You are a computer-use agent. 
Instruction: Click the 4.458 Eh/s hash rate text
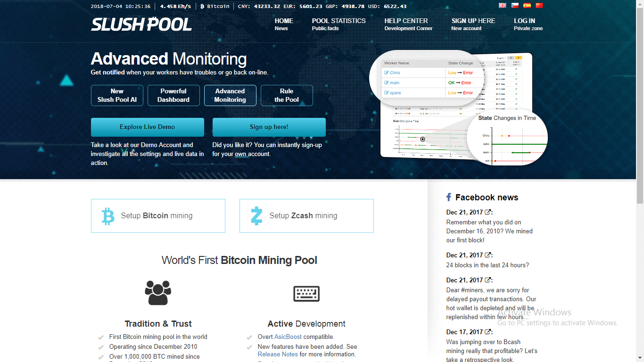[175, 7]
